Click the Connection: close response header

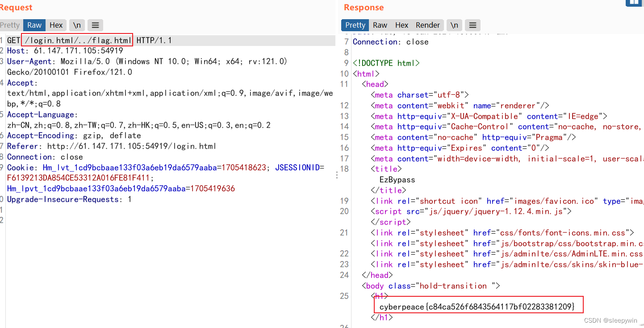391,42
